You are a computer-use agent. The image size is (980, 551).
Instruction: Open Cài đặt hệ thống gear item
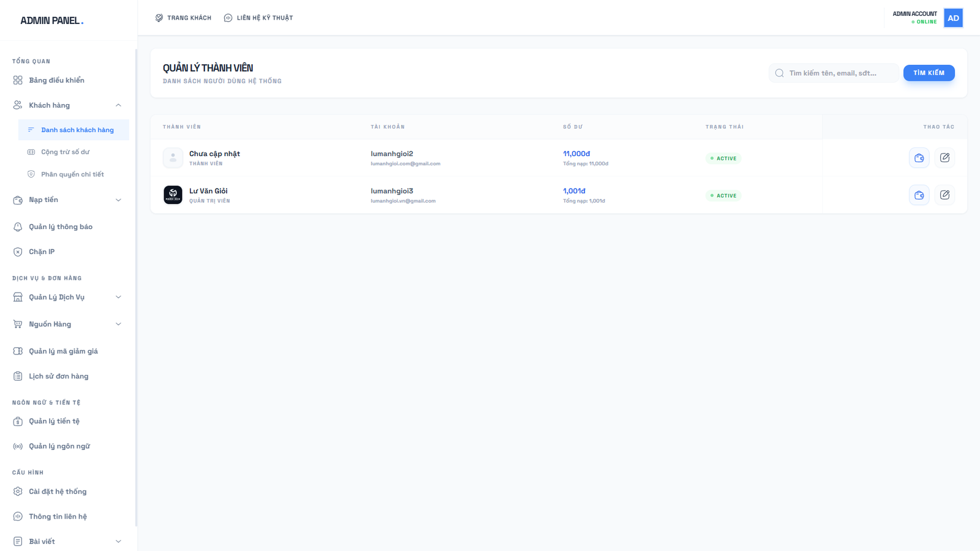click(x=58, y=492)
